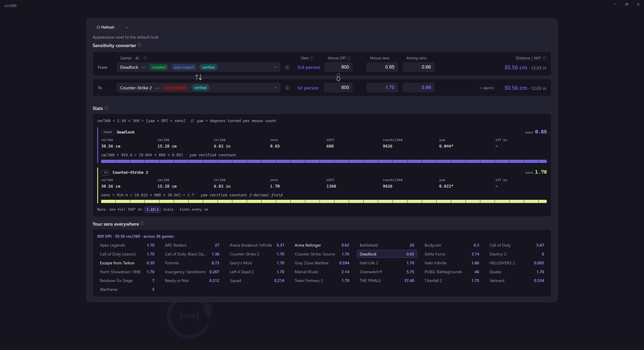This screenshot has height=350, width=644.
Task: Click the To aiming sens field 0.66
Action: (419, 87)
